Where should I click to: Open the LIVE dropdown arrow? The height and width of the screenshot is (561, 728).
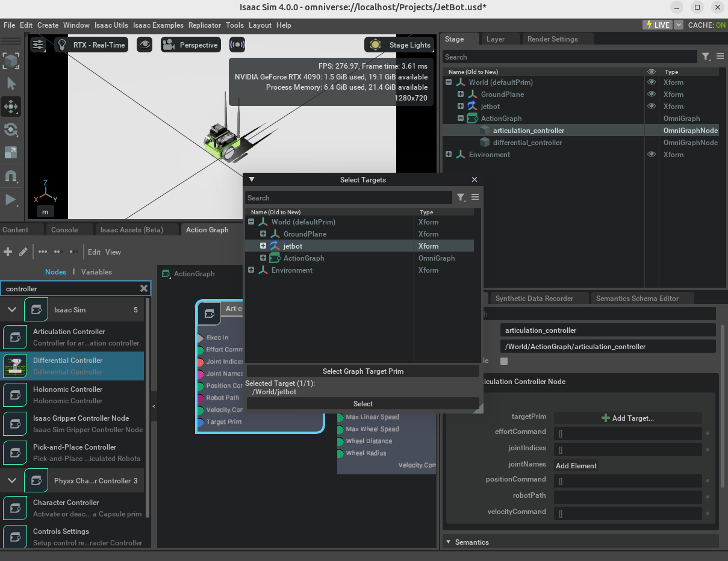point(679,25)
